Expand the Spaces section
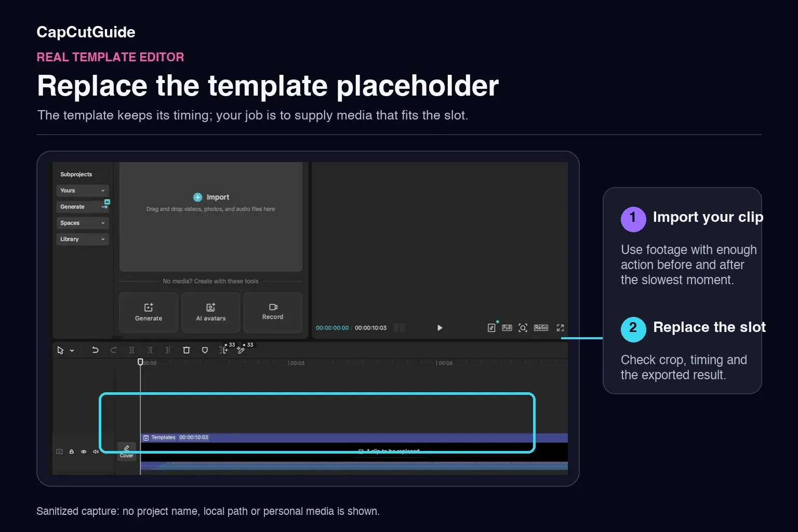This screenshot has width=798, height=532. pos(83,223)
